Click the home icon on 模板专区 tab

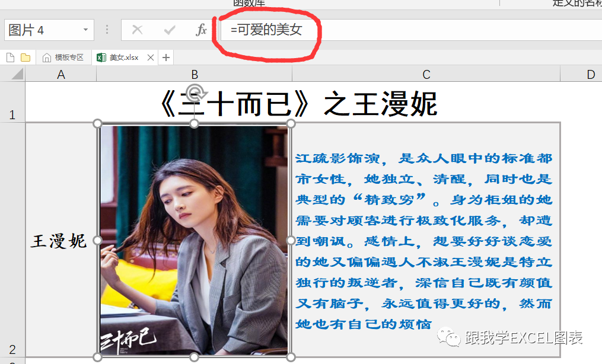[47, 58]
